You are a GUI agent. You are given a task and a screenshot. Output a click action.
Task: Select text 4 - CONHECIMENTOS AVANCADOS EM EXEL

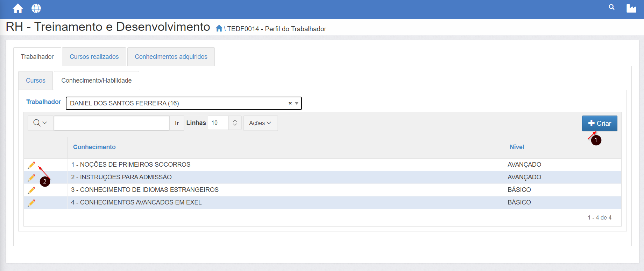click(x=136, y=202)
